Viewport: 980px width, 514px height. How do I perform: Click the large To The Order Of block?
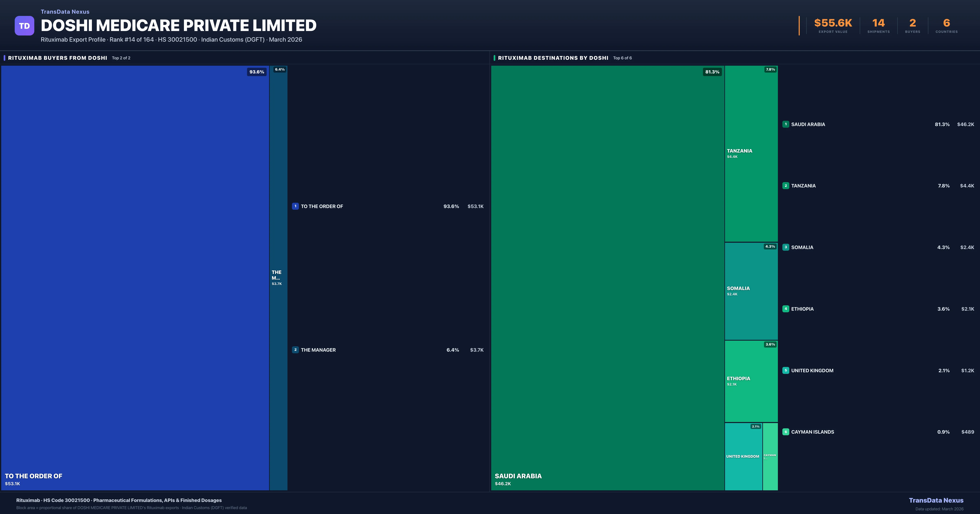pyautogui.click(x=135, y=278)
